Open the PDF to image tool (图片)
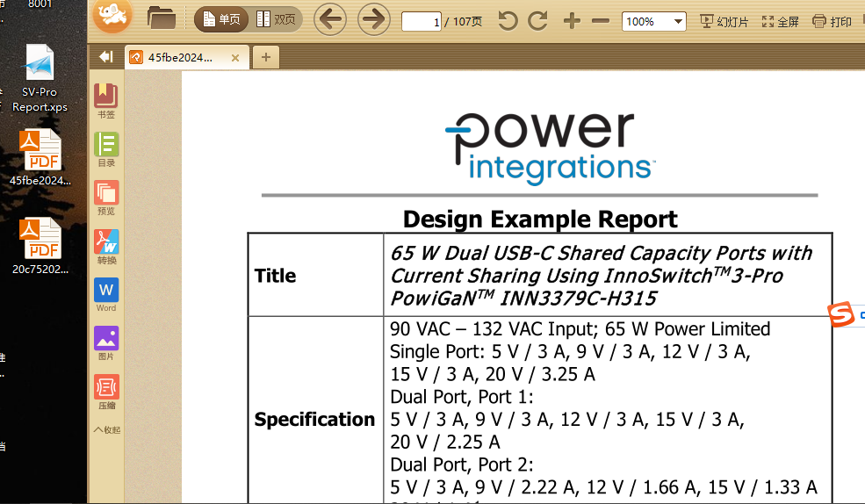 tap(106, 343)
